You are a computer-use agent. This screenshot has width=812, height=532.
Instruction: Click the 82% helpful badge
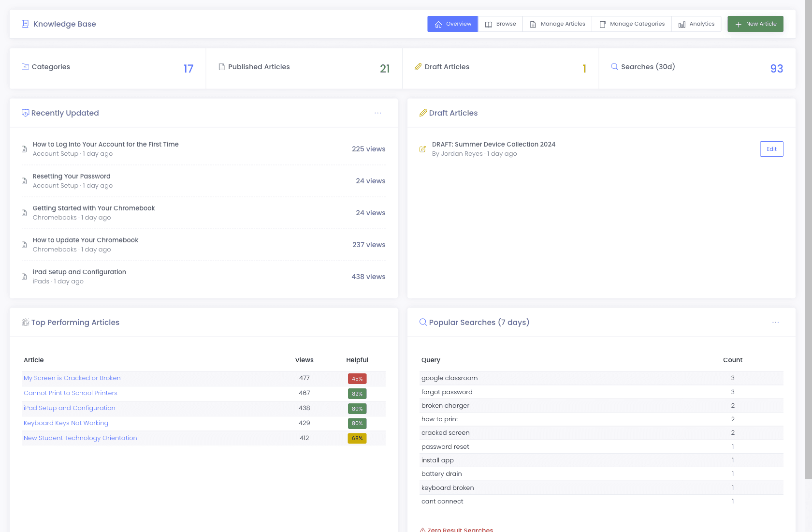pyautogui.click(x=357, y=394)
